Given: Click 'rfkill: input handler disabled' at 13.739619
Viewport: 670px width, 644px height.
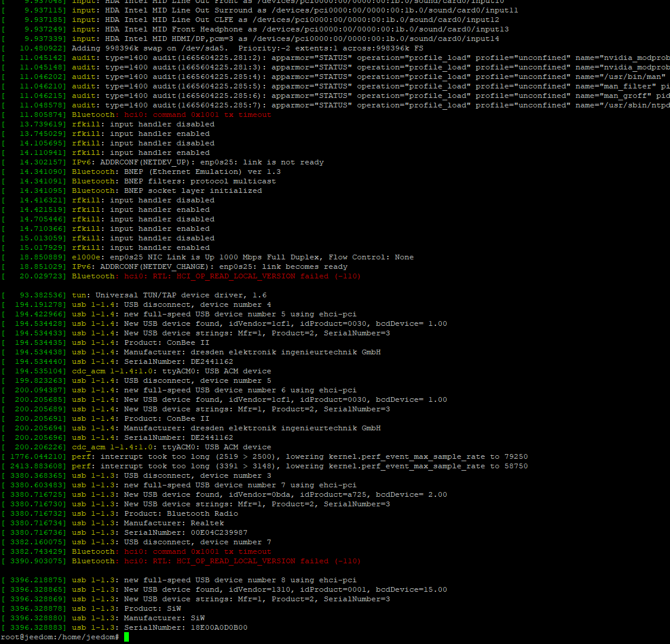Looking at the screenshot, I should (x=143, y=124).
